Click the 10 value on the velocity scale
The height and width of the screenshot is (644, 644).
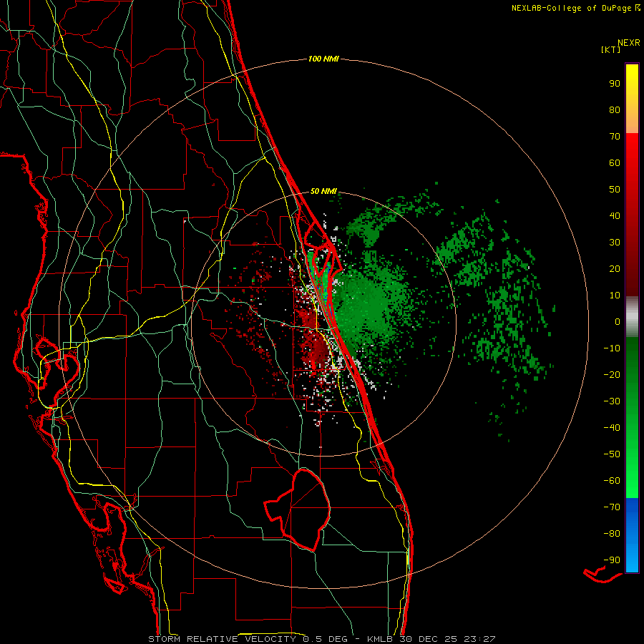point(615,296)
